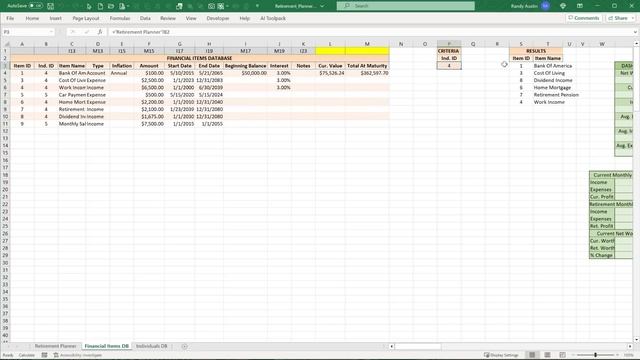640x360 pixels.
Task: Select the 'Home Mortgage' results cell
Action: pos(548,87)
